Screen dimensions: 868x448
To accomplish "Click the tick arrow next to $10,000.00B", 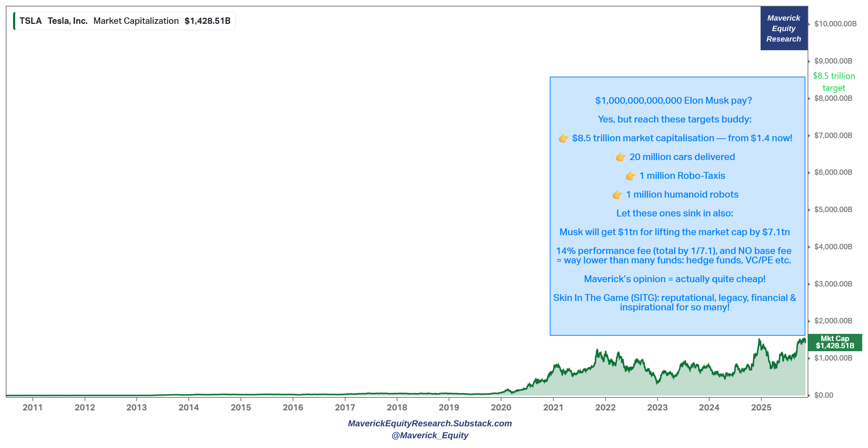I will [809, 24].
